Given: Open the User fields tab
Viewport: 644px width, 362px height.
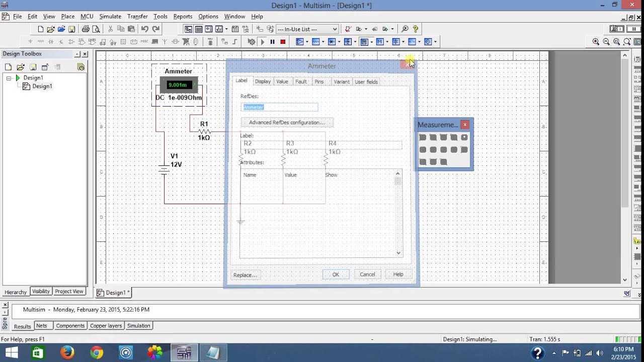Looking at the screenshot, I should click(x=366, y=81).
